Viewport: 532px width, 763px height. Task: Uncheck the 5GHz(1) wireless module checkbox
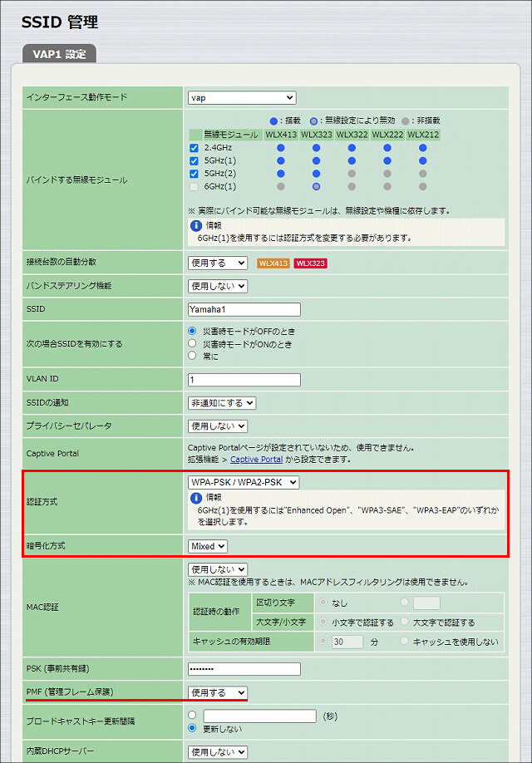tap(194, 161)
